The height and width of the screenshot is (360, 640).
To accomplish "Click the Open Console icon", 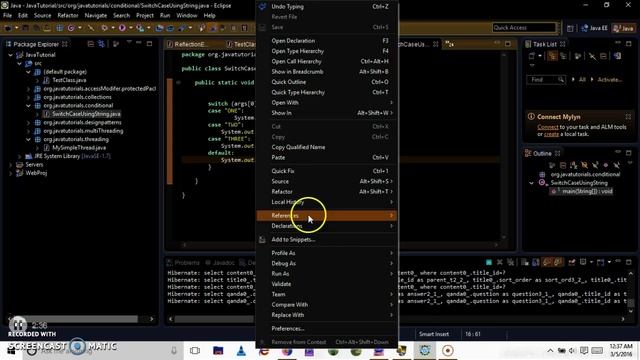I will 601,262.
